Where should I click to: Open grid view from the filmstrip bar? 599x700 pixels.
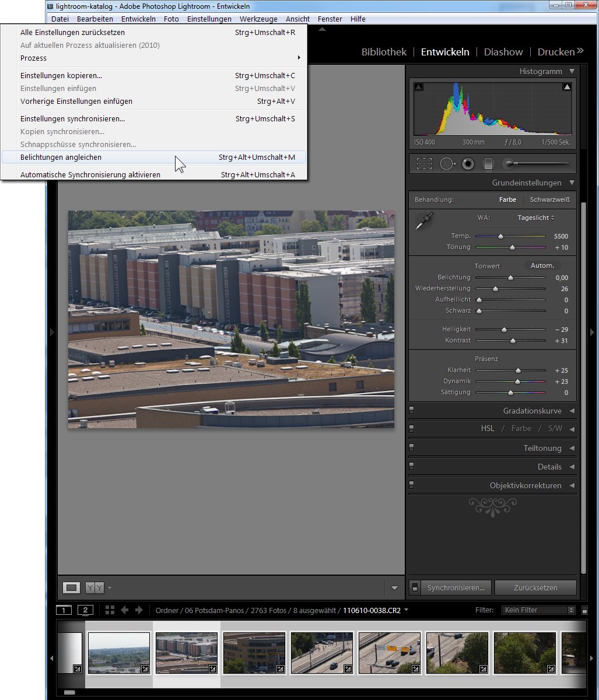point(110,610)
